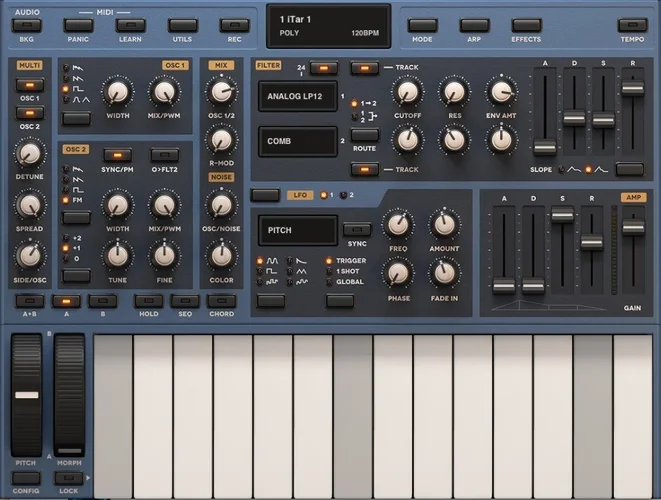
Task: Toggle the 24 dB filter slope switch
Action: point(324,67)
